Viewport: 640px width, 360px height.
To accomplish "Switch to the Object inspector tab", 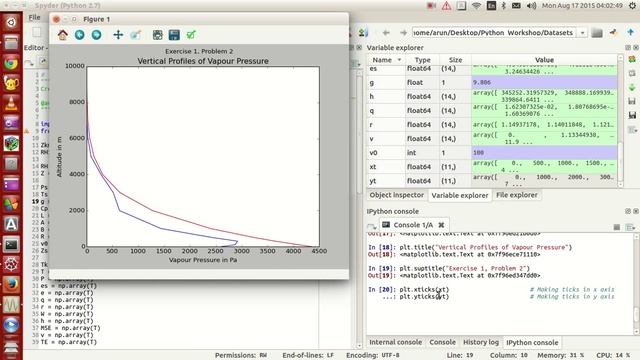I will click(396, 195).
